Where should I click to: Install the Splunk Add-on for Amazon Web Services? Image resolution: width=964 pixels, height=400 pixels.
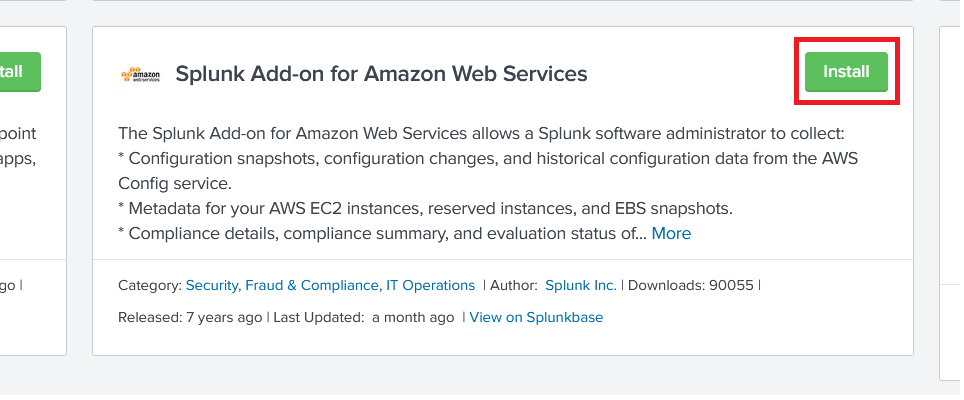[x=846, y=72]
